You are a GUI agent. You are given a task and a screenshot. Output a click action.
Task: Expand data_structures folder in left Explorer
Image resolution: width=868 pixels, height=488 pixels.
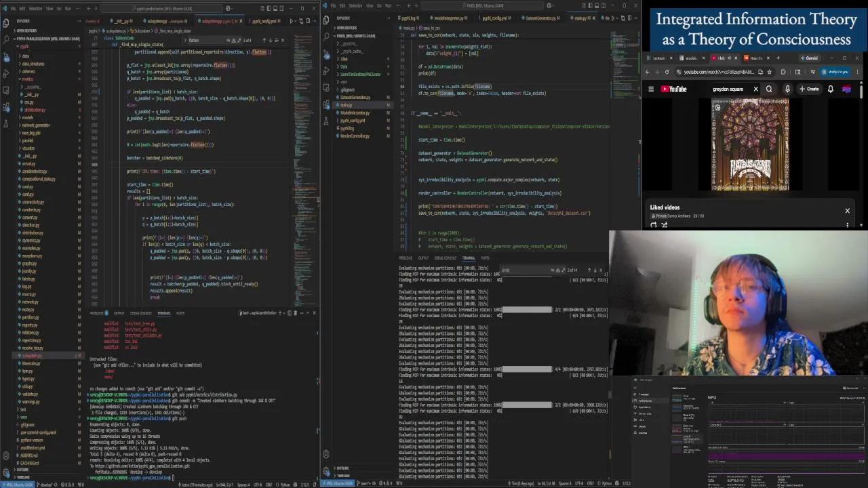pyautogui.click(x=33, y=64)
